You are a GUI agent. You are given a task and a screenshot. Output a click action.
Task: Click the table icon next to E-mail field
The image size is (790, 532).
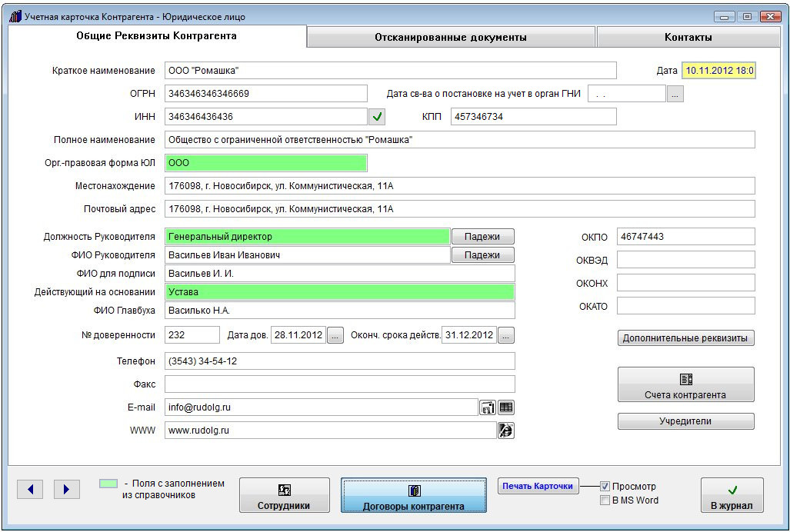505,407
